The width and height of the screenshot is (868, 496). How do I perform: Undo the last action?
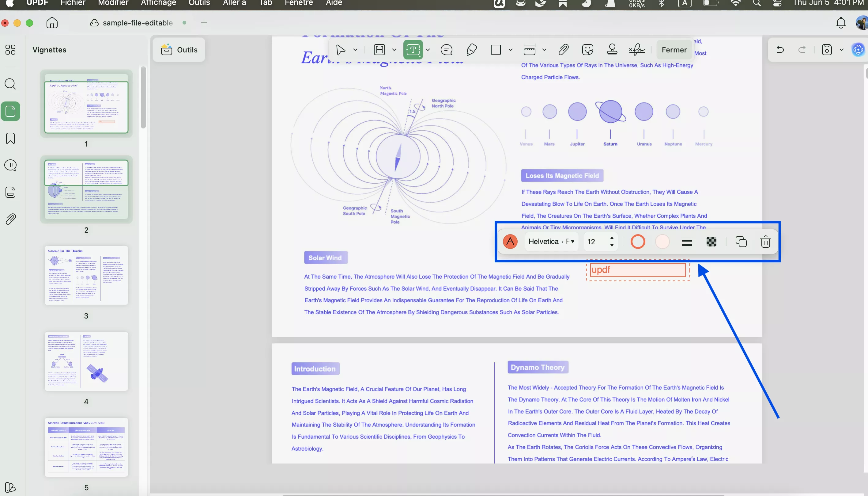coord(780,50)
